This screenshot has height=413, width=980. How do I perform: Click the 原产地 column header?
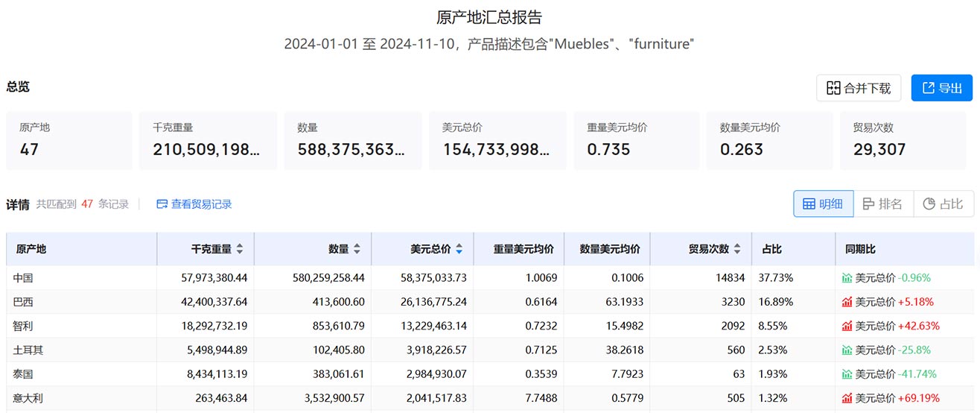tap(82, 249)
